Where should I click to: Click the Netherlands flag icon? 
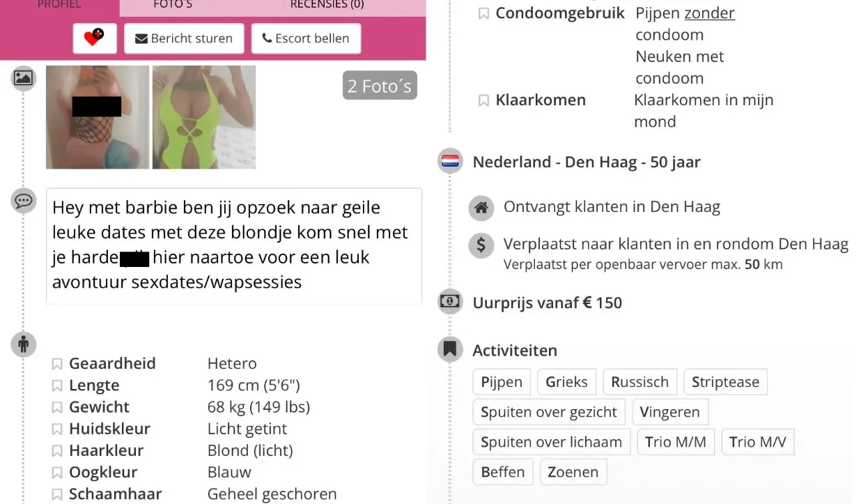click(450, 162)
